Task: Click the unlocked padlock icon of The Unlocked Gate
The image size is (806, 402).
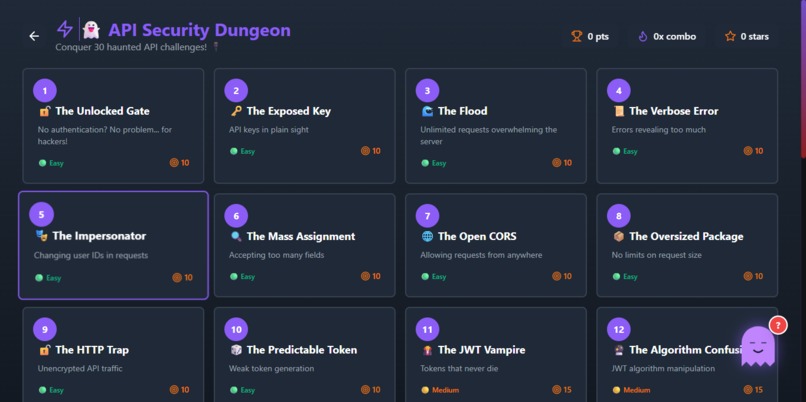Action: (x=44, y=111)
